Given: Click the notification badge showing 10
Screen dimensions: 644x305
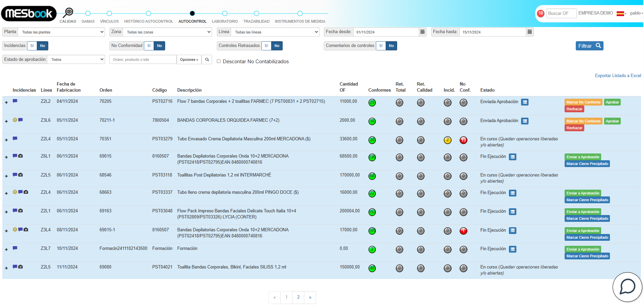Looking at the screenshot, I should [541, 13].
